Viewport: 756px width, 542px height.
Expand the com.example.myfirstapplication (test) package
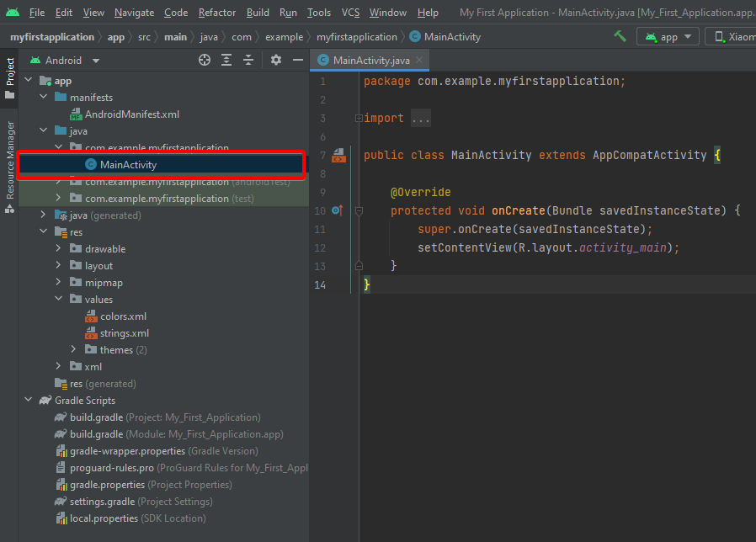click(x=58, y=198)
